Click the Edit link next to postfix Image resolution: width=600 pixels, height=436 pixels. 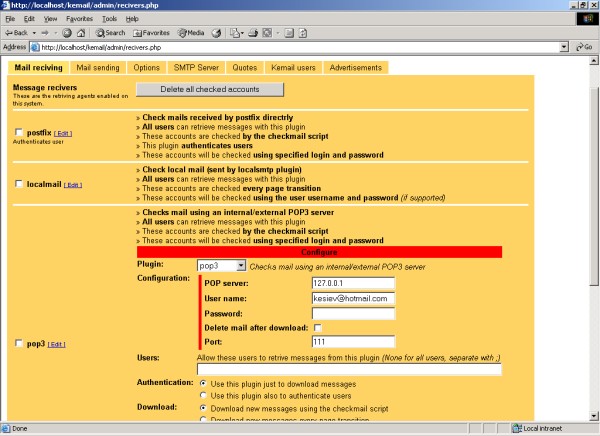(63, 134)
